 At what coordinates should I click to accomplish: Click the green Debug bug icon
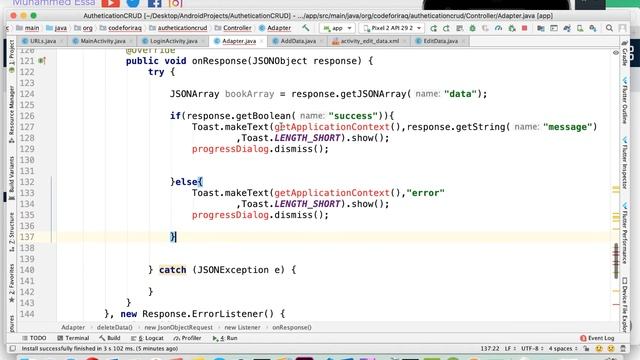pos(473,28)
